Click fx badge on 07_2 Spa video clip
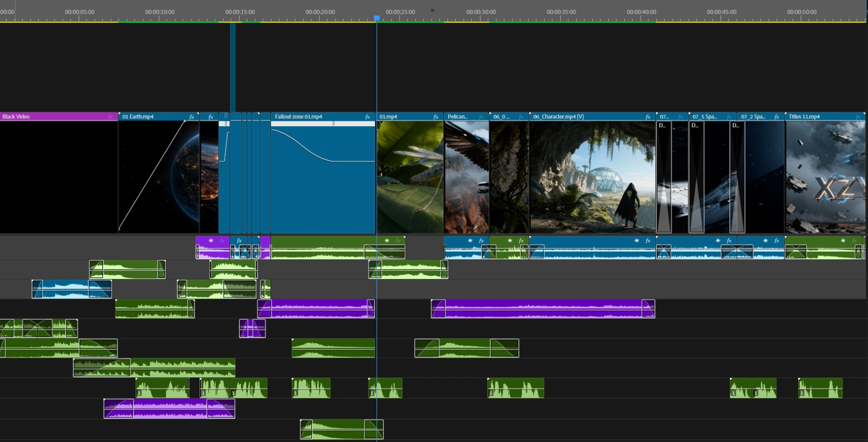Screen dimensions: 868x442 pos(777,117)
